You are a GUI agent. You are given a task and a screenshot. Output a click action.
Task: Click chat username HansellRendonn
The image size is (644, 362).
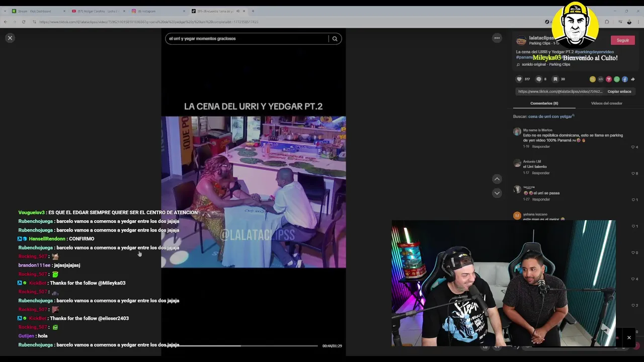[47, 239]
